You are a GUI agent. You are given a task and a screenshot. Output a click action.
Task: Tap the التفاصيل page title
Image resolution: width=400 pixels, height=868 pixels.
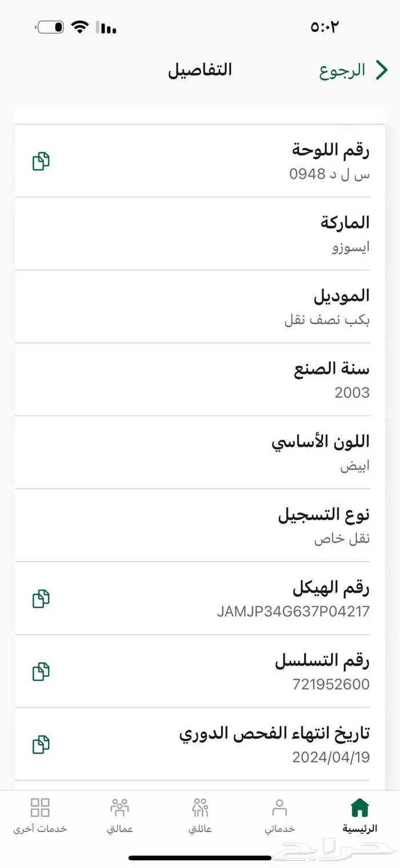(200, 70)
